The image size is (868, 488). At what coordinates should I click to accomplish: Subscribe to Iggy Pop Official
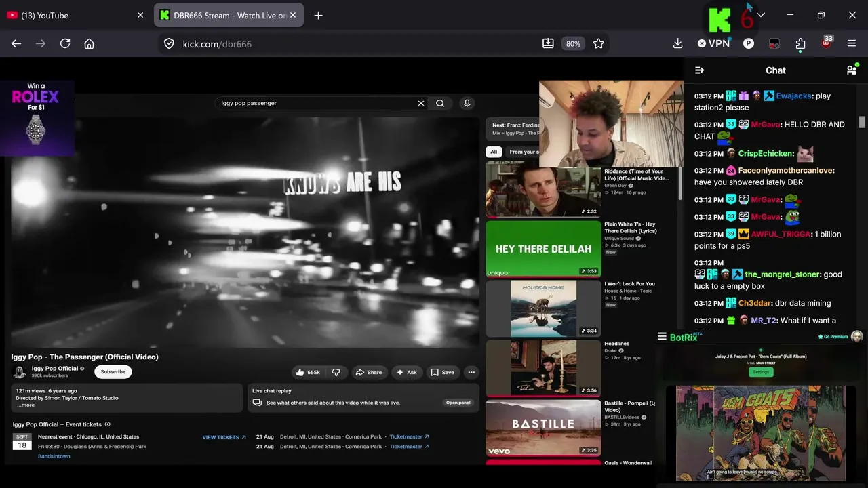tap(113, 371)
